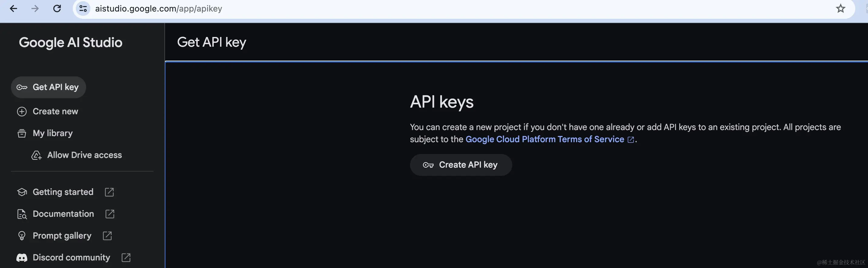Click the My library stack icon
Image resolution: width=868 pixels, height=268 pixels.
(x=22, y=133)
